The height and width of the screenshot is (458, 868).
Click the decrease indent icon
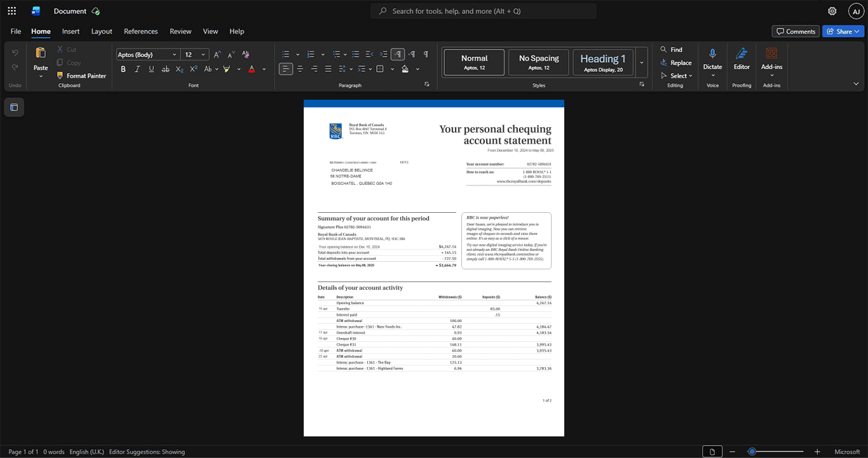coord(370,55)
